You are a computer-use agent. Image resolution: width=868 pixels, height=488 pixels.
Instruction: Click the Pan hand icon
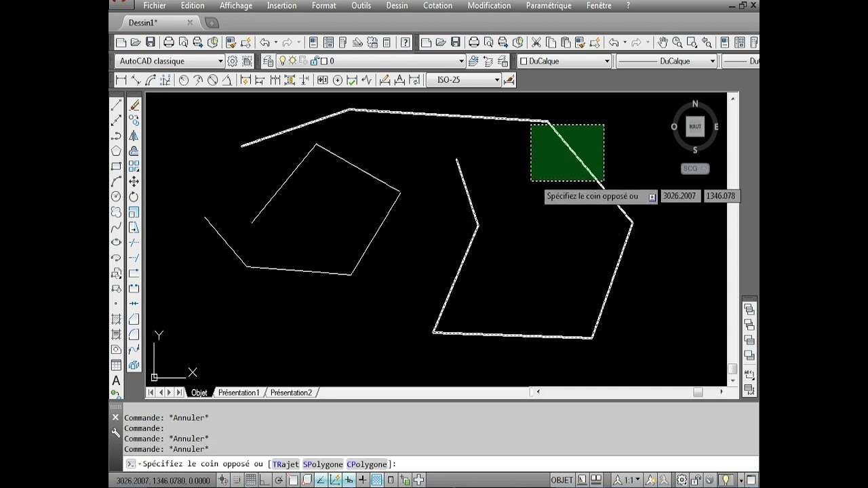pos(663,42)
